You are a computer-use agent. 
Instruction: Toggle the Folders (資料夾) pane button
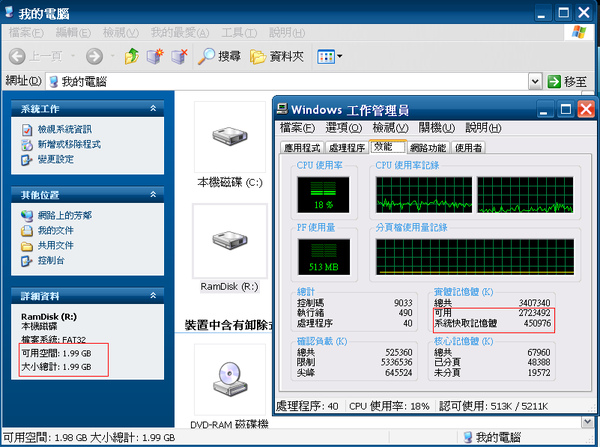click(277, 57)
